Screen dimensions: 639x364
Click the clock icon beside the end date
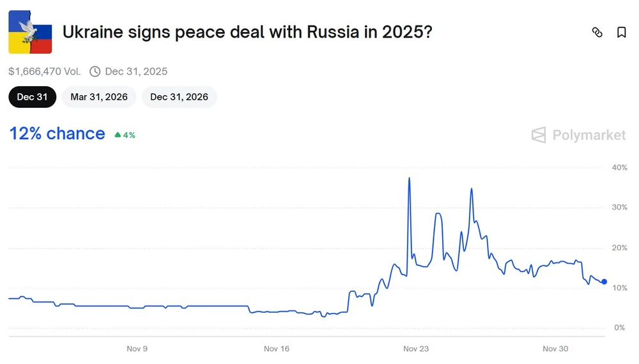pyautogui.click(x=95, y=72)
